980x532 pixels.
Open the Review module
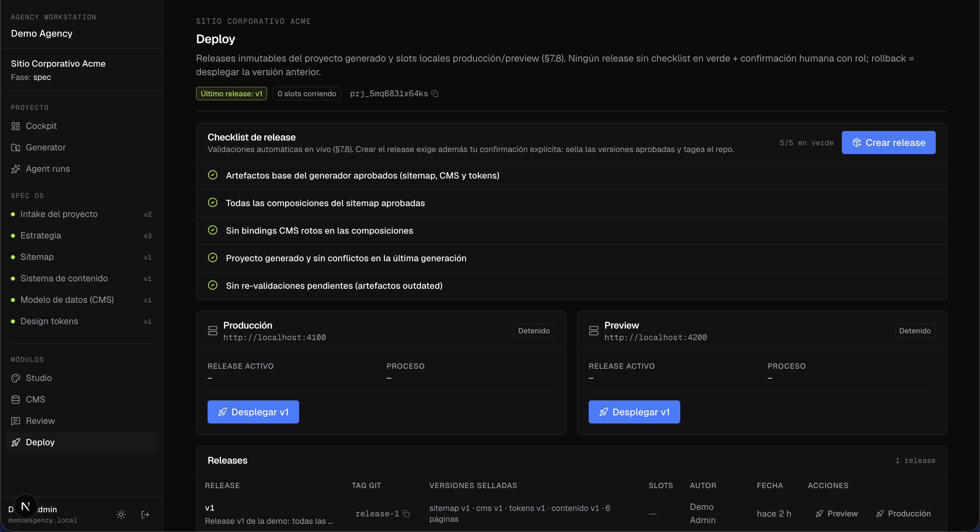81,421
